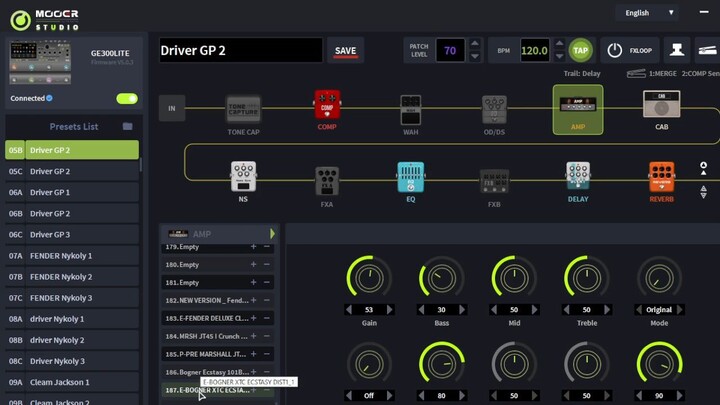
Task: Select the red COMP pedal
Action: 327,105
